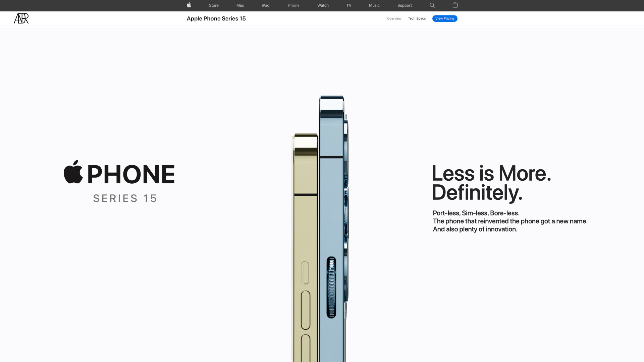Viewport: 644px width, 362px height.
Task: Open the Watch nav item
Action: coord(323,5)
